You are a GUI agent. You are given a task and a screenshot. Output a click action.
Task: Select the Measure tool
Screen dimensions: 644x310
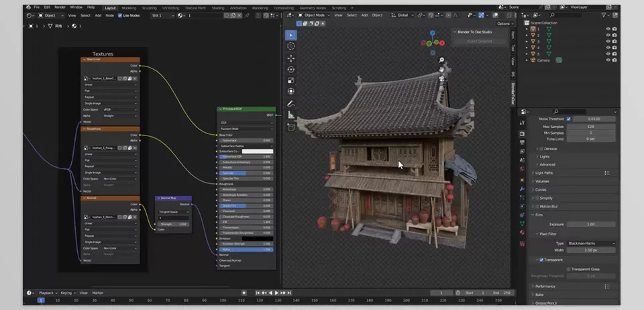[290, 115]
